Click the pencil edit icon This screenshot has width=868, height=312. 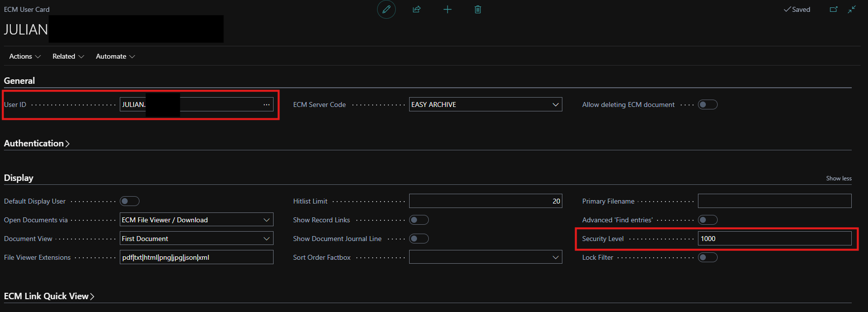pyautogui.click(x=386, y=9)
